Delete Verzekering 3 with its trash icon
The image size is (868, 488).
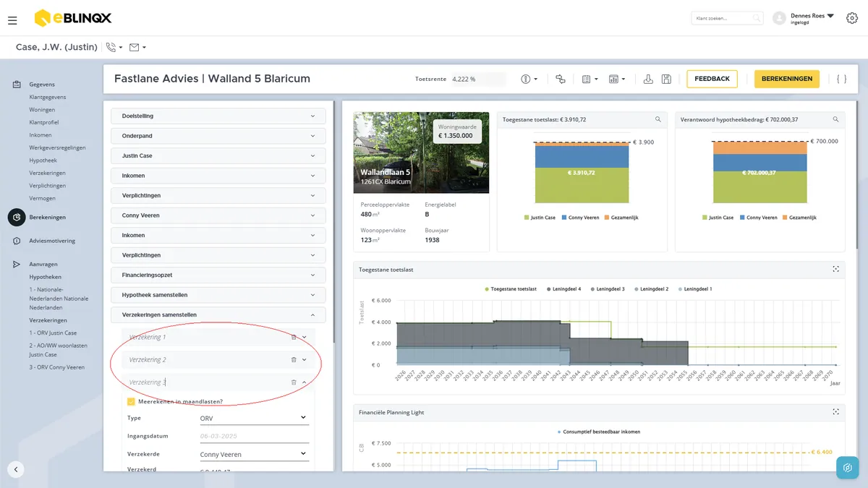point(294,382)
